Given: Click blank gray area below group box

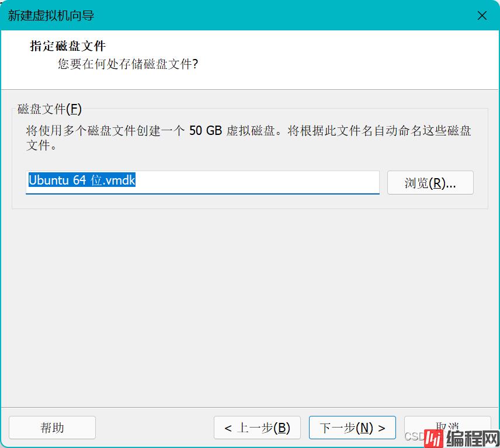Looking at the screenshot, I should click(250, 304).
